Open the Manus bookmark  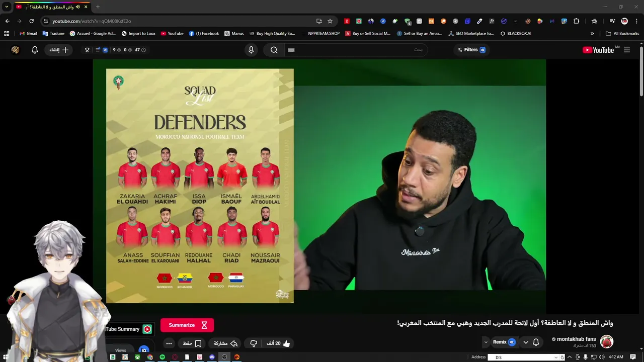[x=234, y=34]
